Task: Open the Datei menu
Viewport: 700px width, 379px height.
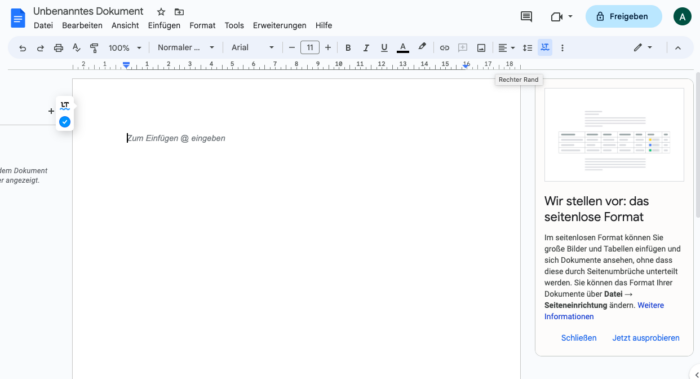Action: [43, 25]
